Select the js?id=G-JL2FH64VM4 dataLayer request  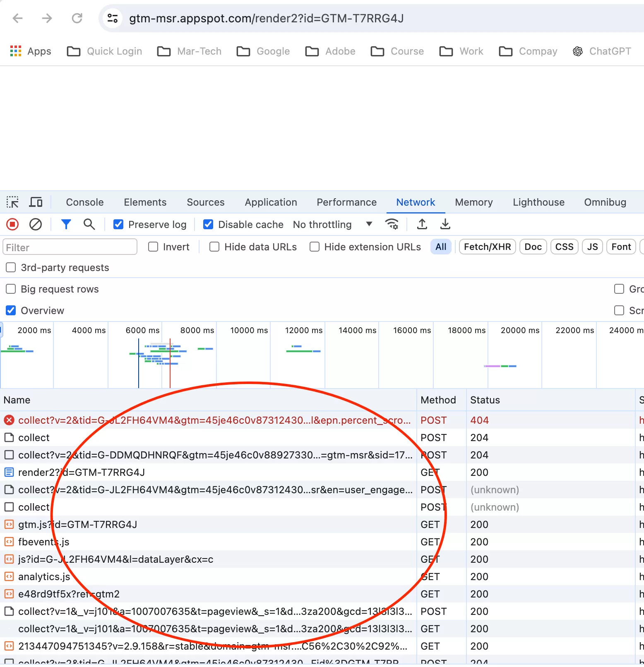[322, 559]
